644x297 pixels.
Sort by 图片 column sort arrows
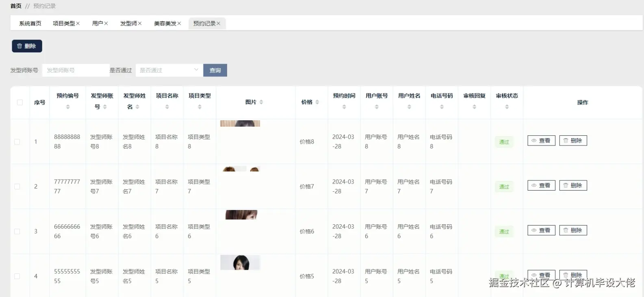(x=261, y=102)
